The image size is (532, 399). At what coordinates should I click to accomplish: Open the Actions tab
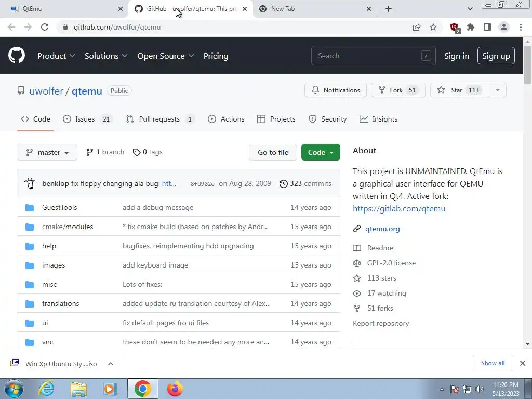pyautogui.click(x=226, y=119)
